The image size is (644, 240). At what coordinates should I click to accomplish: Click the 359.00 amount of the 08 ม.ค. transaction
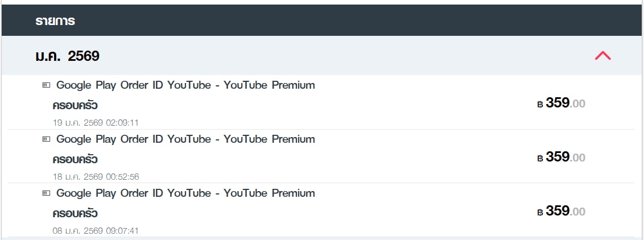pyautogui.click(x=565, y=212)
